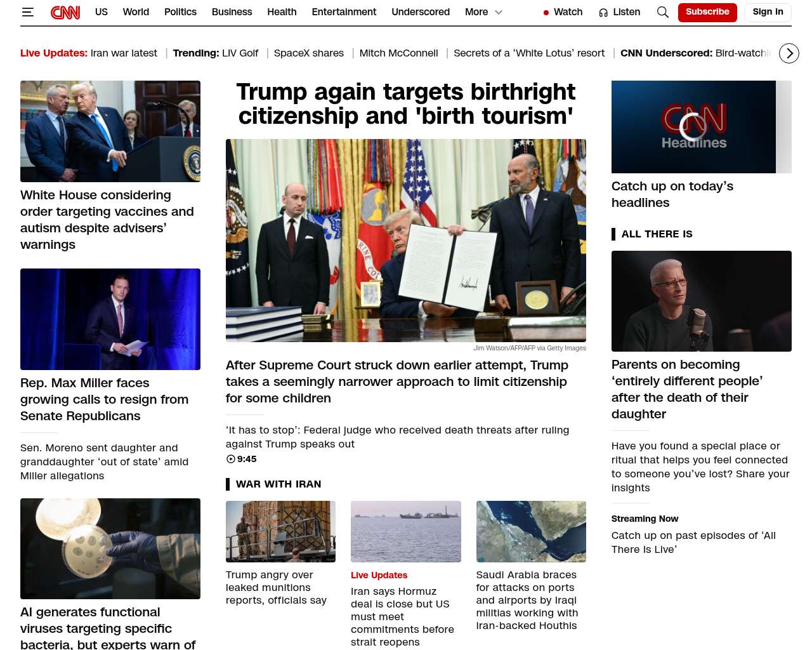The image size is (812, 650).
Task: Read White House vaccines and autism story
Action: pyautogui.click(x=107, y=220)
